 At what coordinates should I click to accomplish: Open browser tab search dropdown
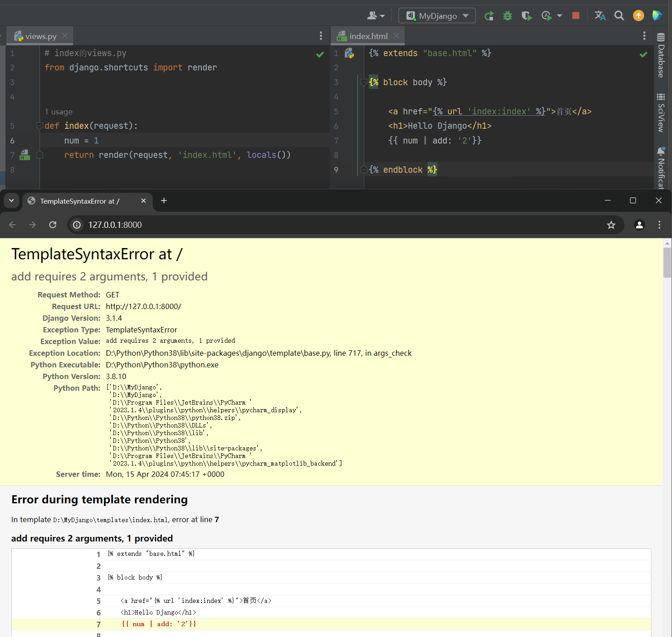pyautogui.click(x=11, y=201)
